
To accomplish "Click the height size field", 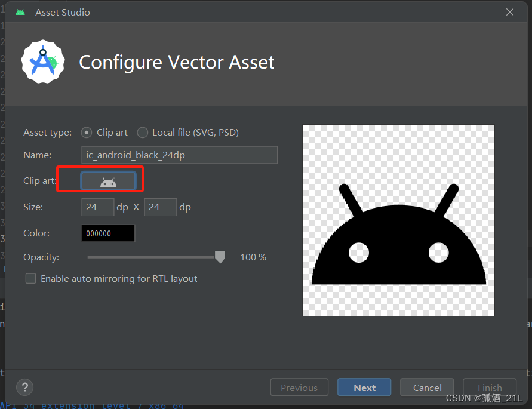I will click(x=161, y=207).
